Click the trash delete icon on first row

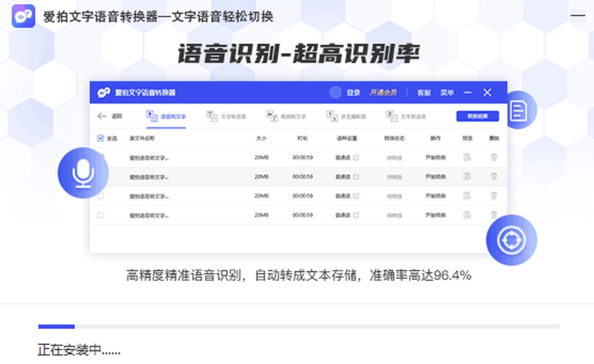coord(493,157)
